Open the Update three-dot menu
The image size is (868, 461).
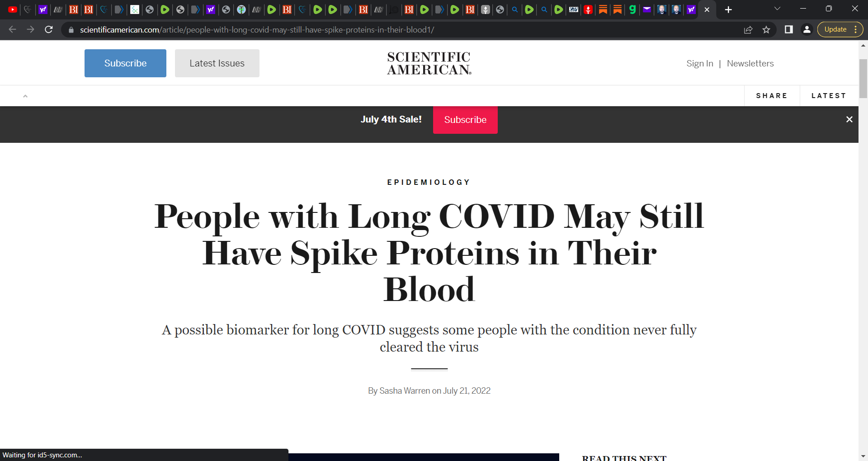point(857,29)
